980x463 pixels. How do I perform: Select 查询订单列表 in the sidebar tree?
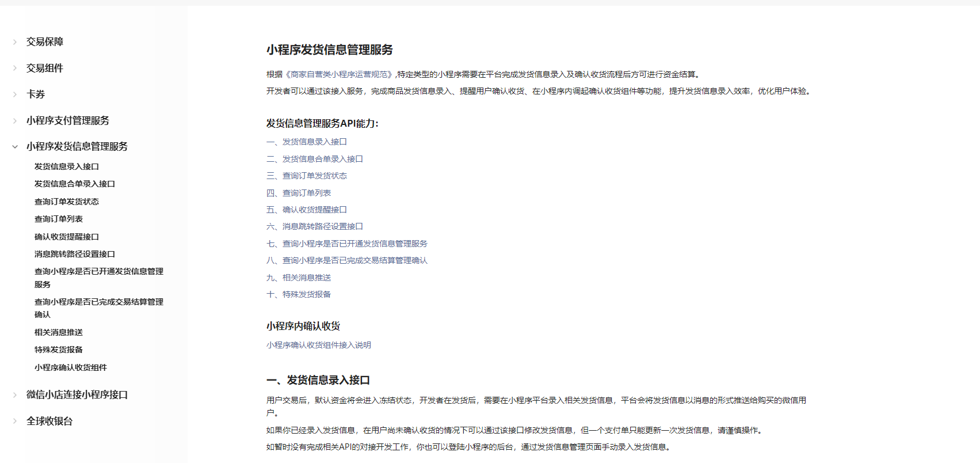(x=59, y=219)
